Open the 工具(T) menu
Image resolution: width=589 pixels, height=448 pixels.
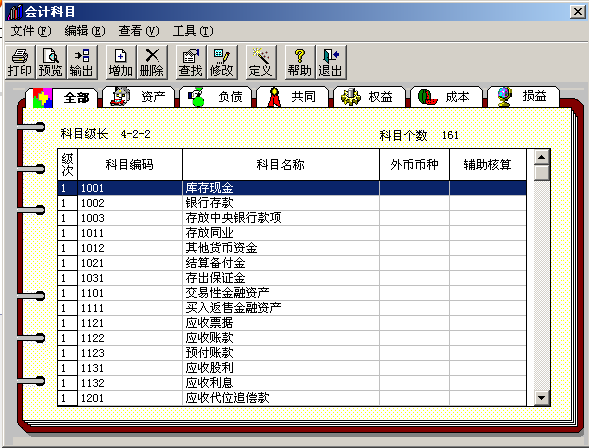click(193, 31)
